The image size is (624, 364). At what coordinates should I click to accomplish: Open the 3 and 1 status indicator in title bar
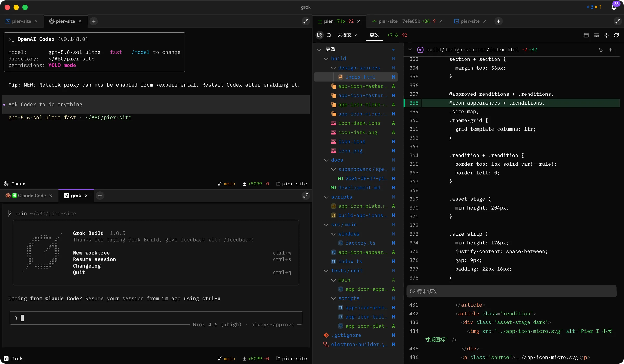[594, 7]
